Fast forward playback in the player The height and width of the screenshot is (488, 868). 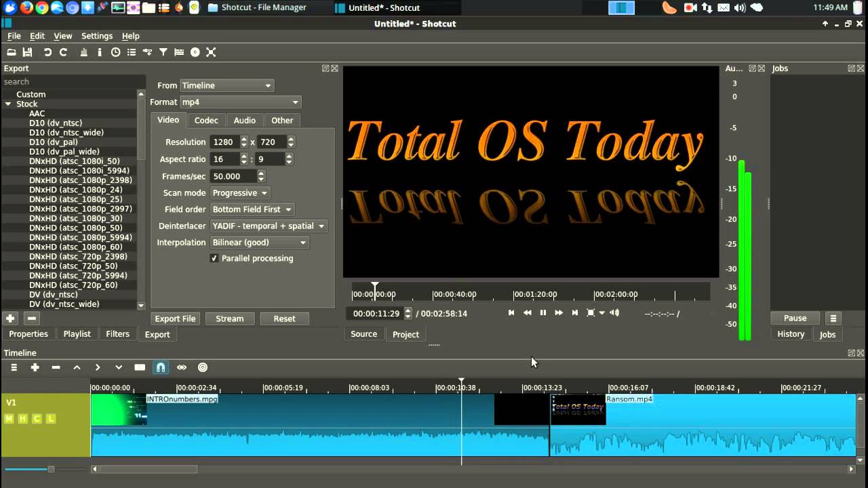click(559, 312)
